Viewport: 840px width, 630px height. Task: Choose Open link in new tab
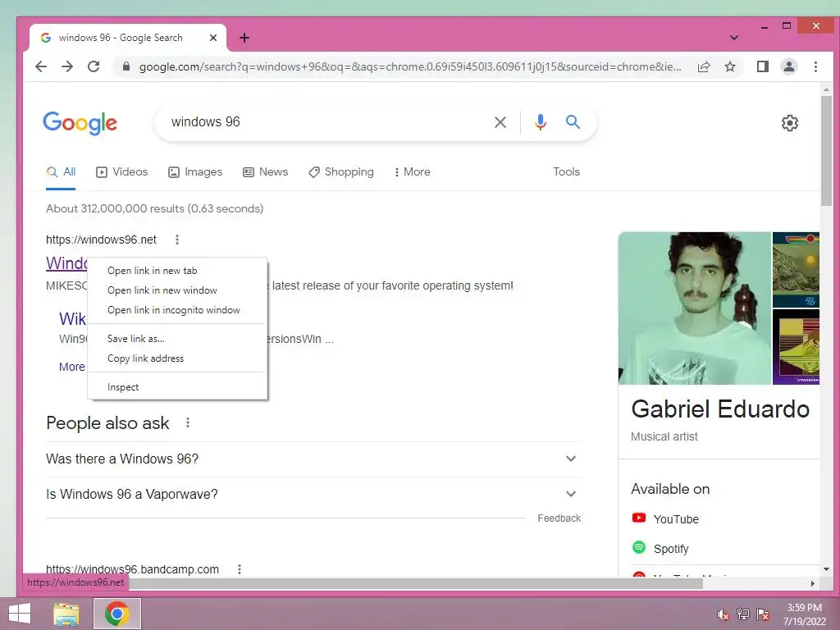(177, 271)
